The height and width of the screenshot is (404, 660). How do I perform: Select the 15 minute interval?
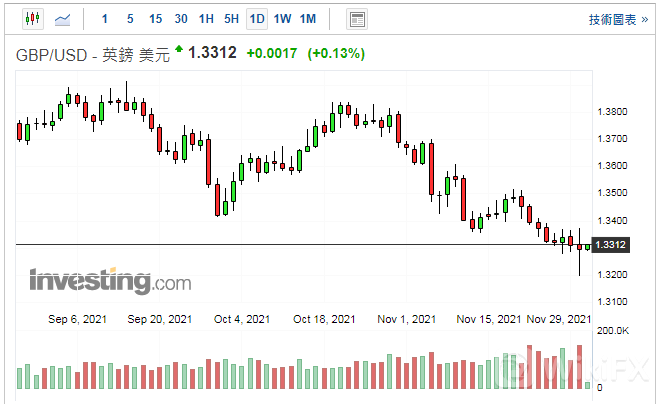tap(155, 19)
